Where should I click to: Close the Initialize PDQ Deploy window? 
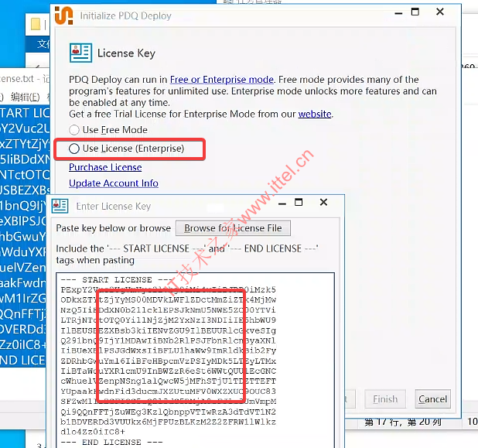[x=440, y=12]
